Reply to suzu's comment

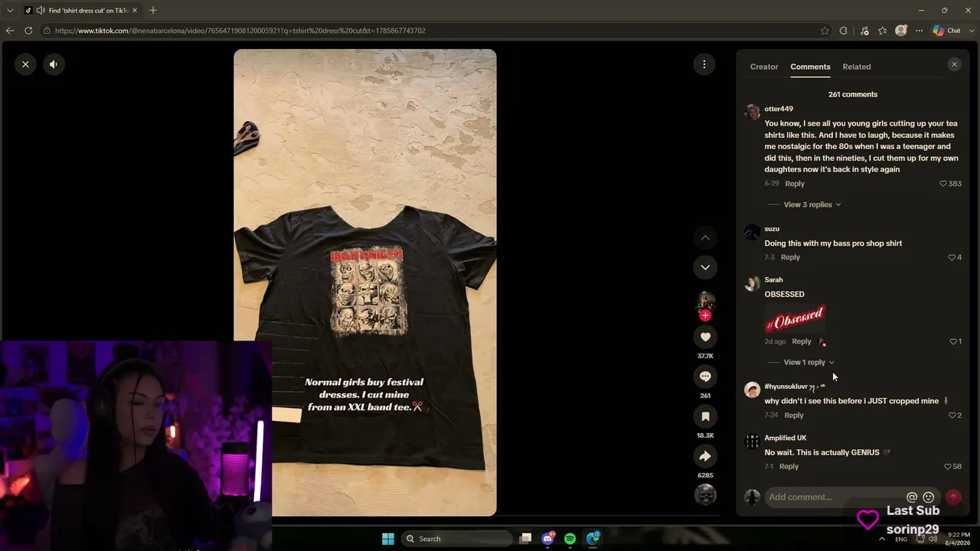click(x=790, y=257)
